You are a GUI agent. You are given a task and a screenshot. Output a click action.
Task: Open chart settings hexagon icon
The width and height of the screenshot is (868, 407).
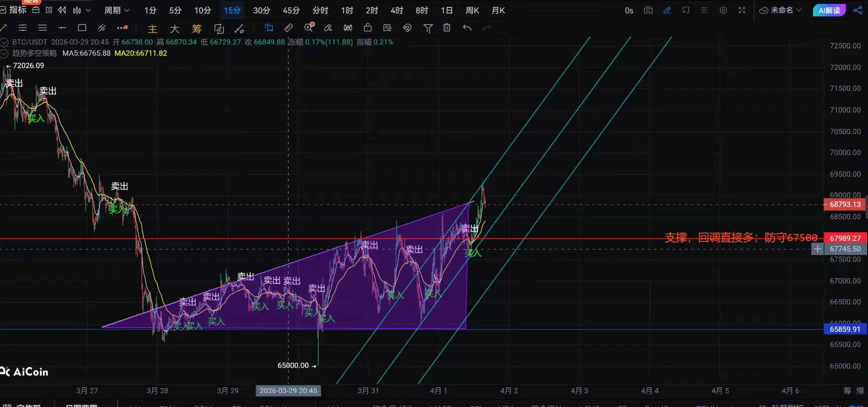[x=723, y=10]
